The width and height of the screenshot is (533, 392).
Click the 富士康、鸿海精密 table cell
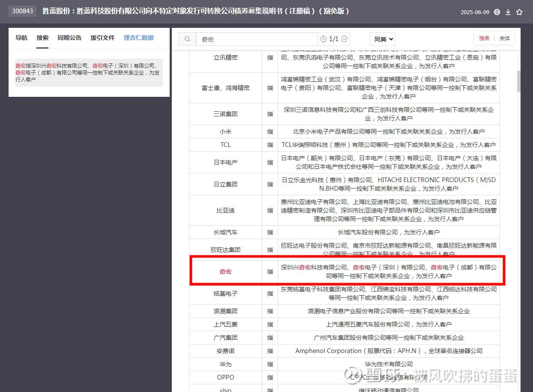pyautogui.click(x=225, y=88)
